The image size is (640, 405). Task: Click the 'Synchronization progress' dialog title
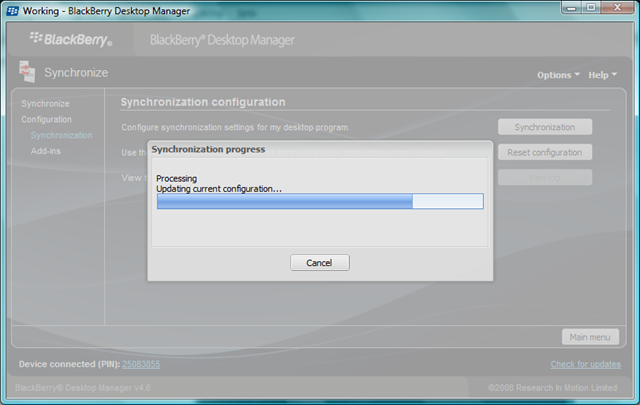tap(208, 149)
